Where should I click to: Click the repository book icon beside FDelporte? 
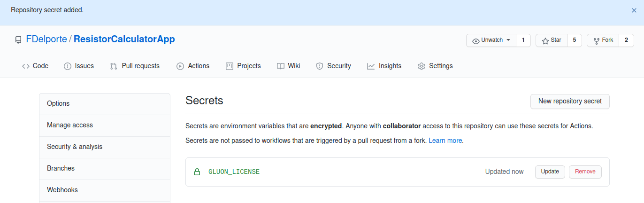click(x=18, y=40)
